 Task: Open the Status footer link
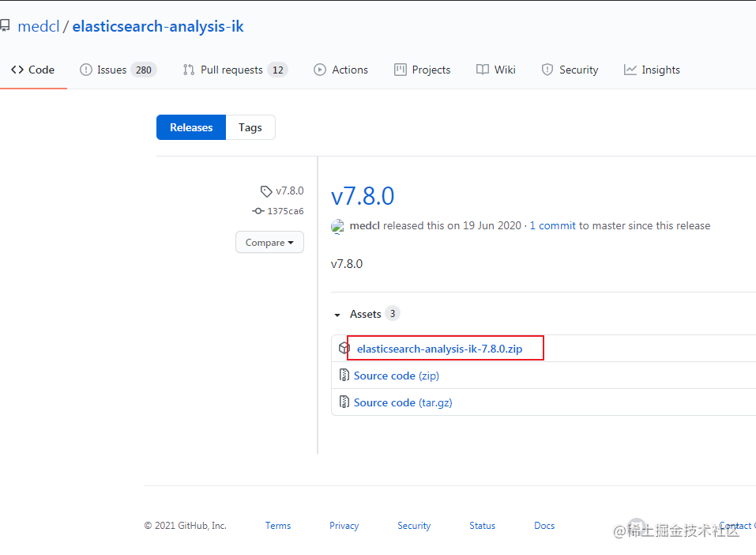pos(482,526)
